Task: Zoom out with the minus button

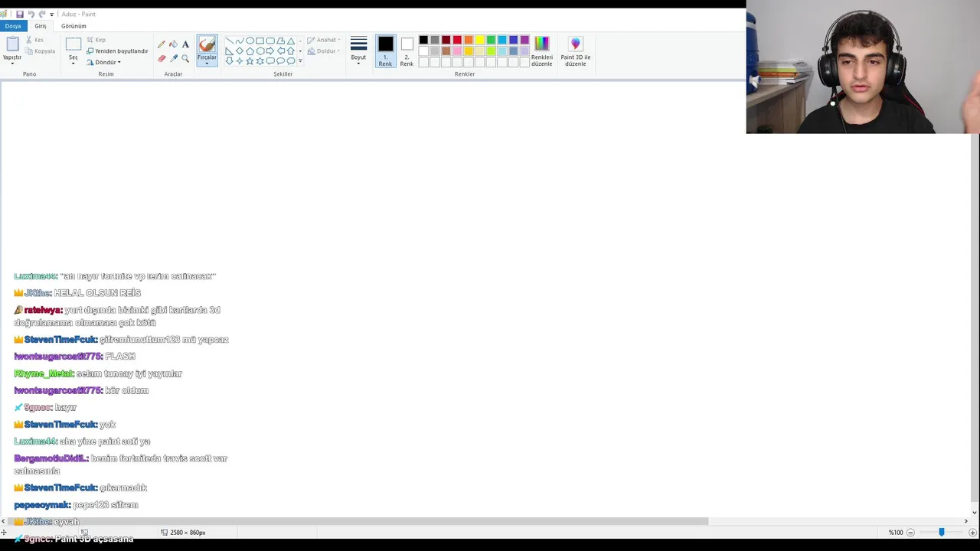Action: 911,532
